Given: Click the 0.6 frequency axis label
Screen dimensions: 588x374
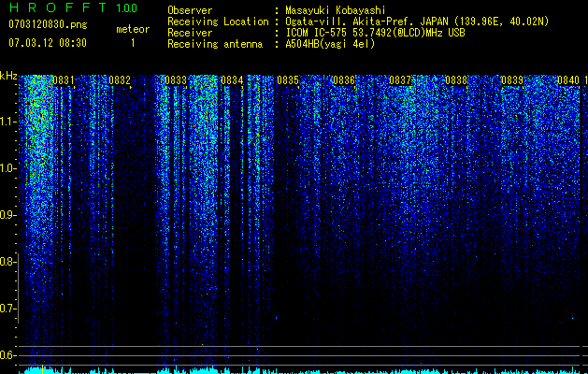Looking at the screenshot, I should click(x=7, y=355).
